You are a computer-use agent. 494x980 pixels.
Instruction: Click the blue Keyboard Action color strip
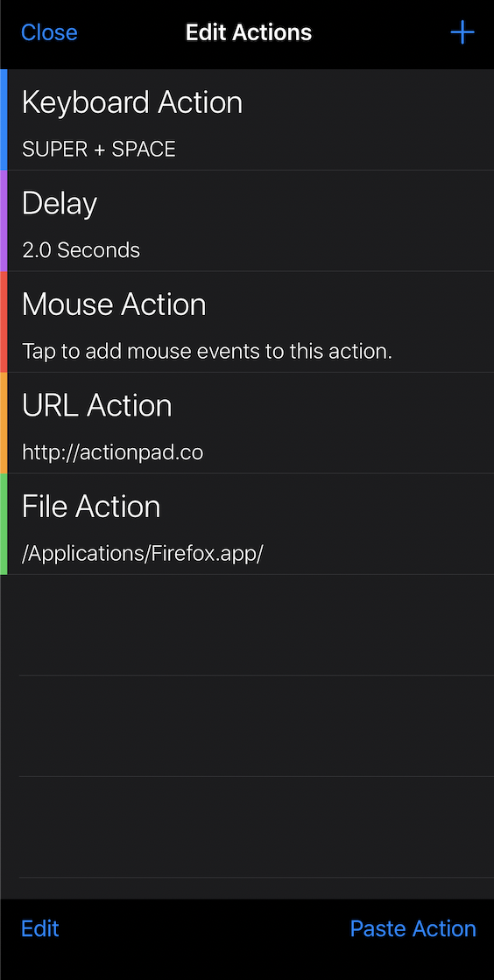point(4,119)
